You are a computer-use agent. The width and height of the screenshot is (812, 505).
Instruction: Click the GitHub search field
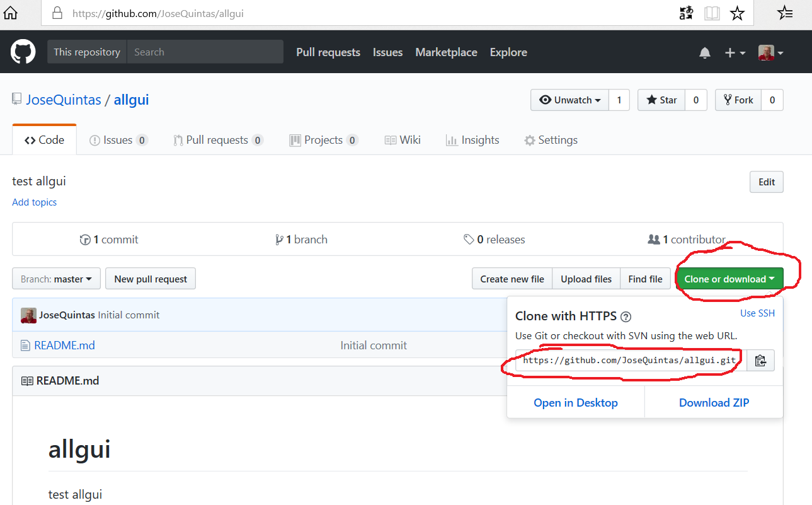205,52
